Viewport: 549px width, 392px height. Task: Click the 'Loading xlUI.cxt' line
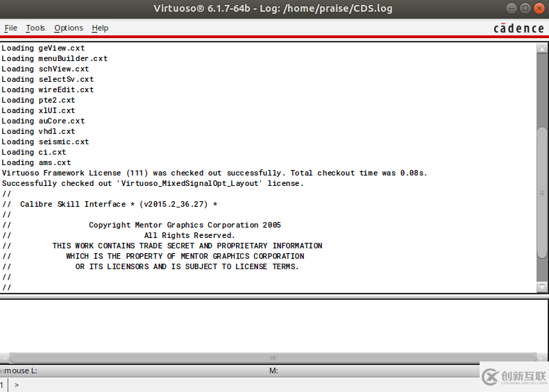[38, 110]
